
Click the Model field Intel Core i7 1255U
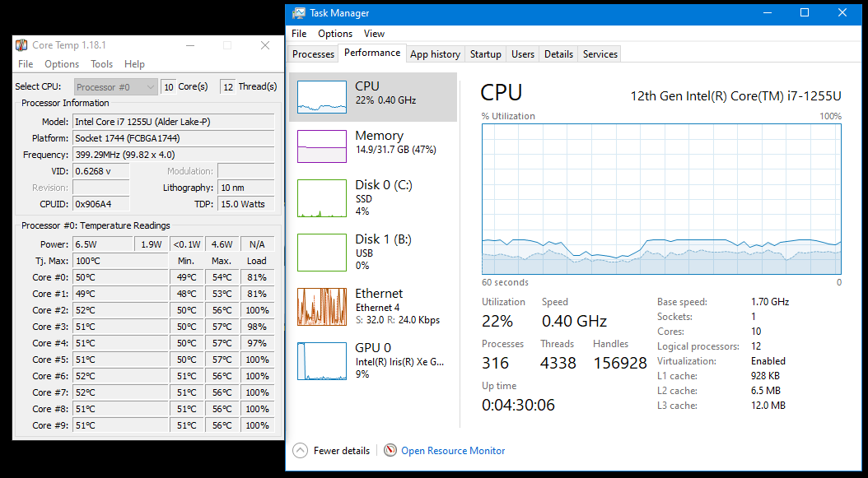click(173, 122)
